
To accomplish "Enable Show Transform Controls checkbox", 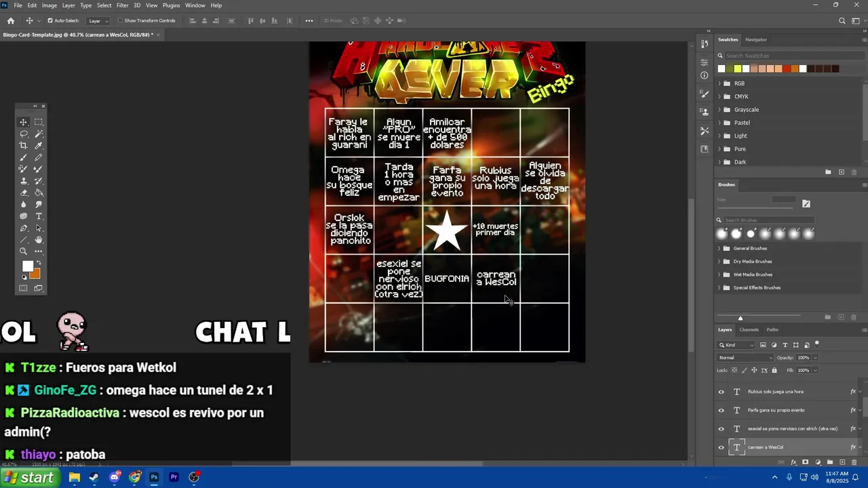I will click(x=120, y=21).
